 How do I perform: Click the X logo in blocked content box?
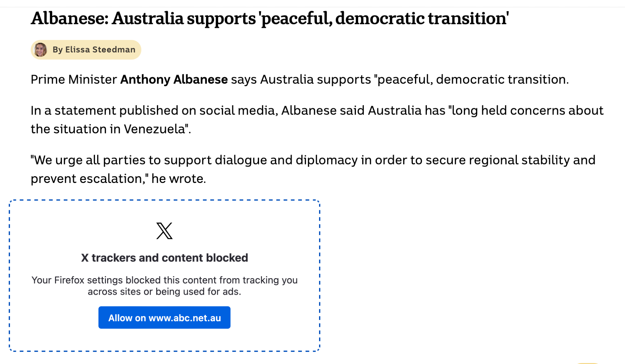(164, 231)
